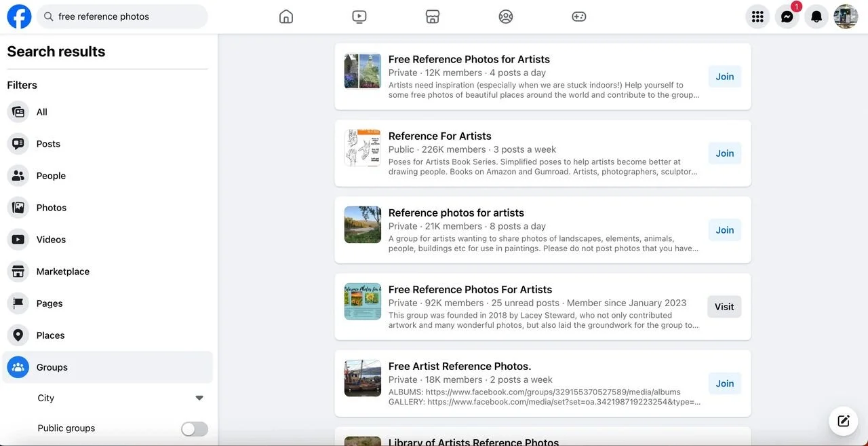
Task: Click Reference For Artists sketch thumbnail
Action: (x=363, y=148)
